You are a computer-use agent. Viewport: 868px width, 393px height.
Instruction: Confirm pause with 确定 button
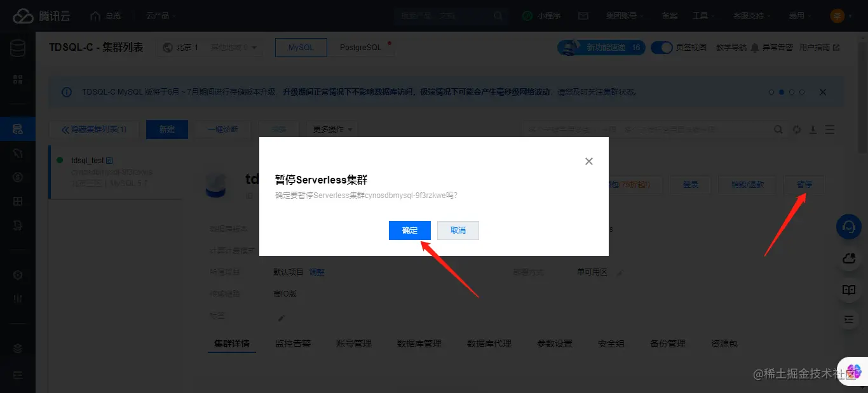pyautogui.click(x=410, y=230)
